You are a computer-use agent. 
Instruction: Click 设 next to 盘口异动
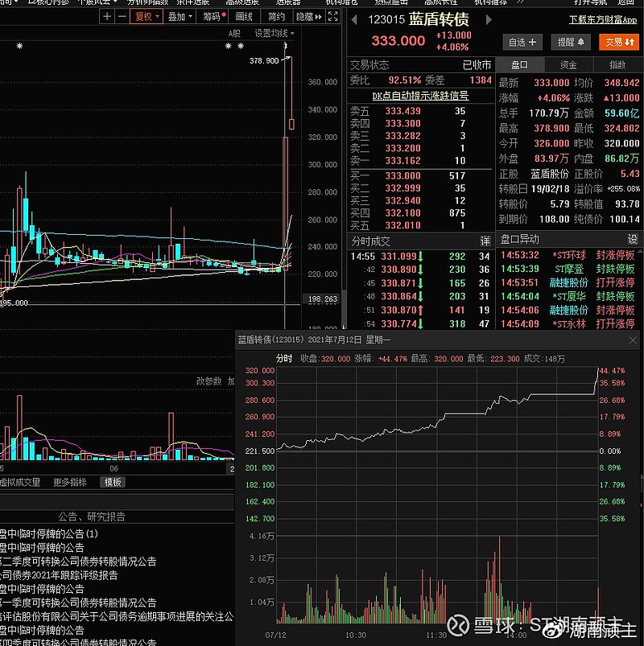click(633, 240)
